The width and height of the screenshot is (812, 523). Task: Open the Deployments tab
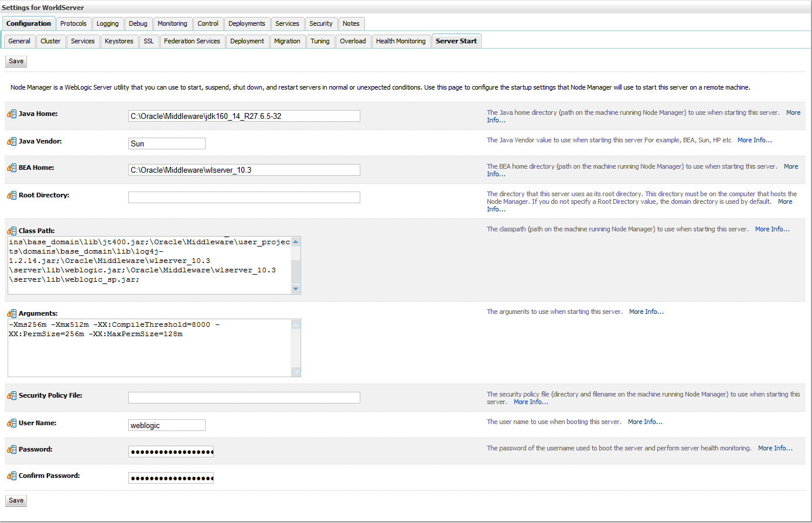[247, 23]
